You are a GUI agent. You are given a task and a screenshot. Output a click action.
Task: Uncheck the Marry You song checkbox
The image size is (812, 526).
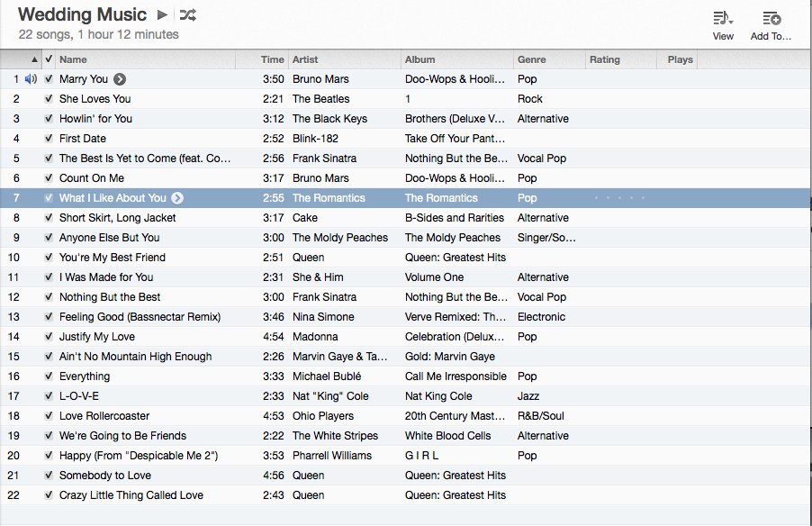point(49,79)
